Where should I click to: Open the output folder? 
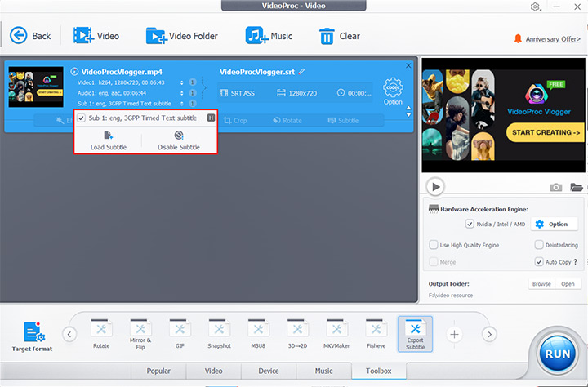point(568,284)
